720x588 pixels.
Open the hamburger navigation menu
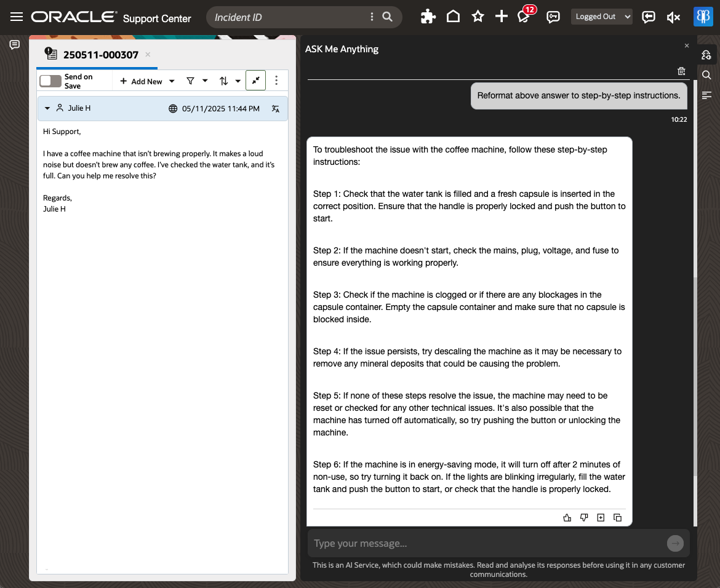pos(16,17)
